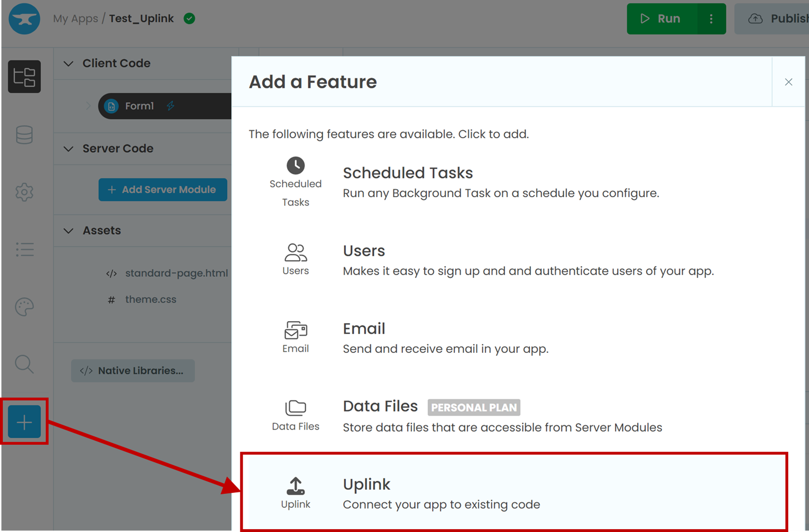The image size is (809, 532).
Task: Collapse the Server Code section
Action: (x=69, y=148)
